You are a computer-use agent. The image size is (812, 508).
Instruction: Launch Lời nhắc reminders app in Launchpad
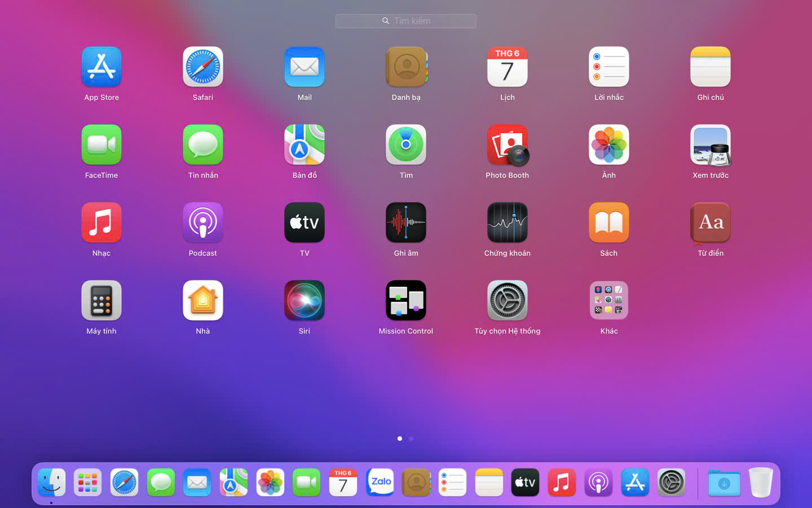[x=609, y=67]
